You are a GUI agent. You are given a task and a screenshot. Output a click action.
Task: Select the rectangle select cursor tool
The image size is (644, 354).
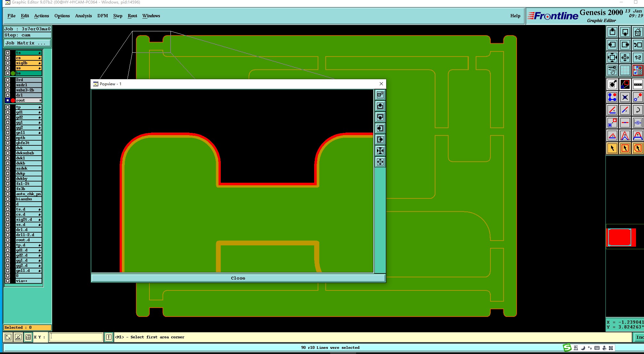click(625, 148)
